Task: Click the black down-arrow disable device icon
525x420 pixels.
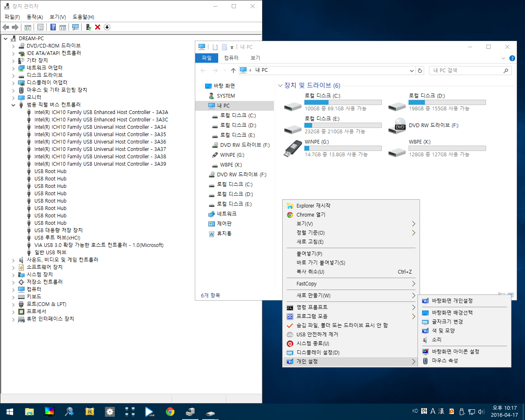Action: click(107, 27)
